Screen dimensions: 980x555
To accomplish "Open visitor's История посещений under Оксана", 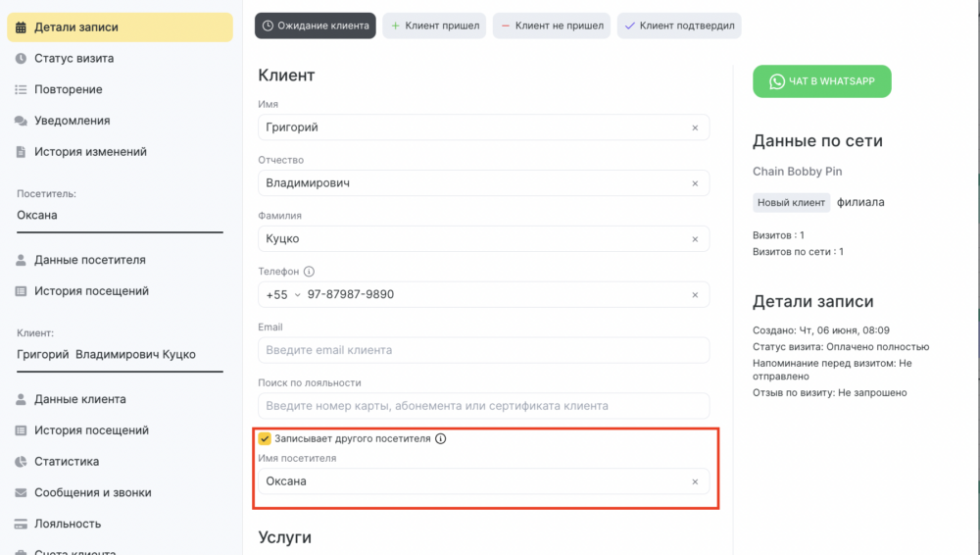I will pyautogui.click(x=91, y=291).
